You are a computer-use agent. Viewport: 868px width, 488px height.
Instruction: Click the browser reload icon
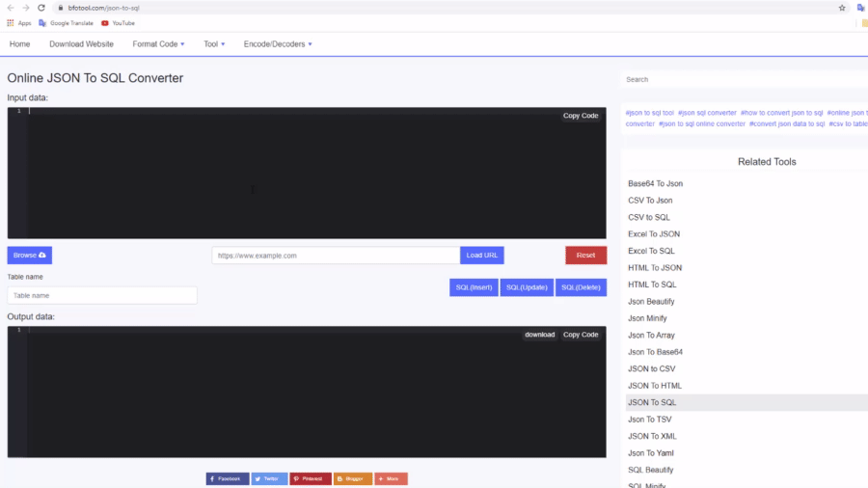(41, 8)
